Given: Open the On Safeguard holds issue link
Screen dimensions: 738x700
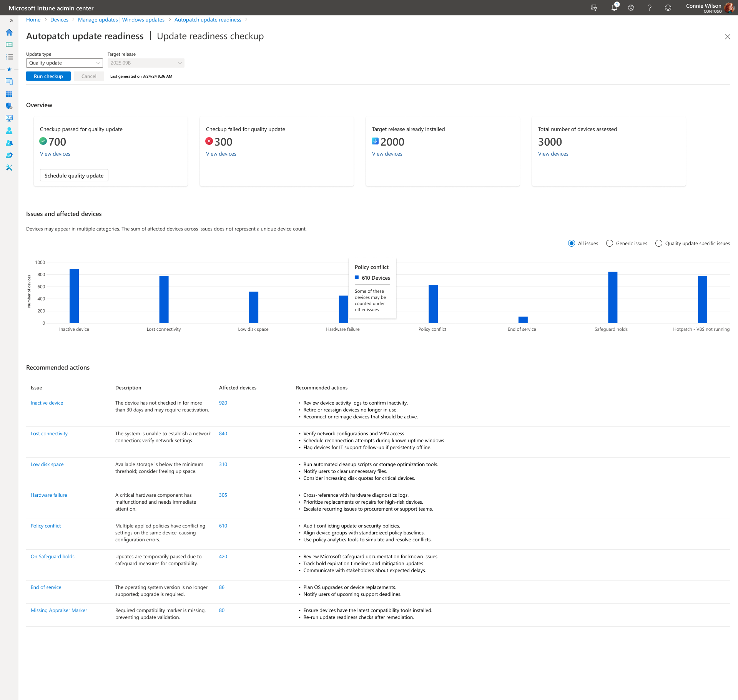Looking at the screenshot, I should coord(53,557).
